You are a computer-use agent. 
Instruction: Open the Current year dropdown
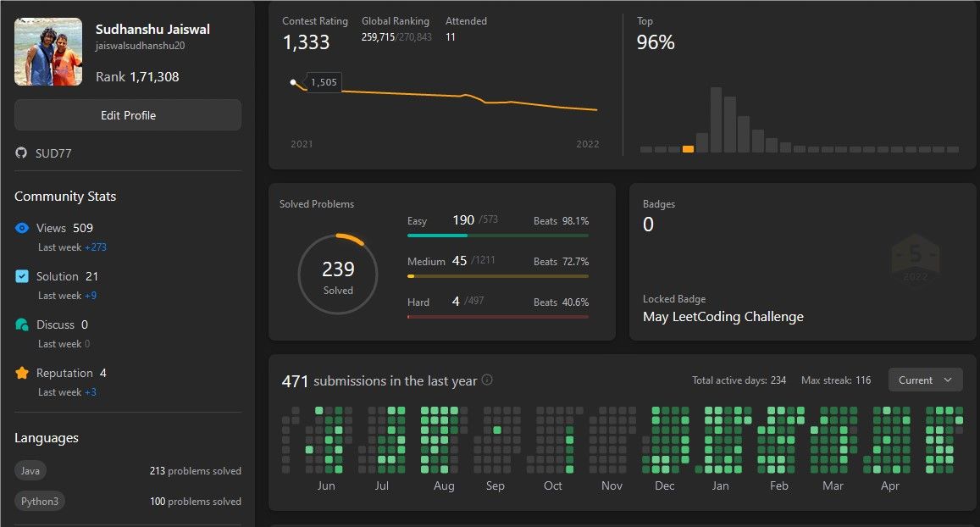pyautogui.click(x=926, y=380)
